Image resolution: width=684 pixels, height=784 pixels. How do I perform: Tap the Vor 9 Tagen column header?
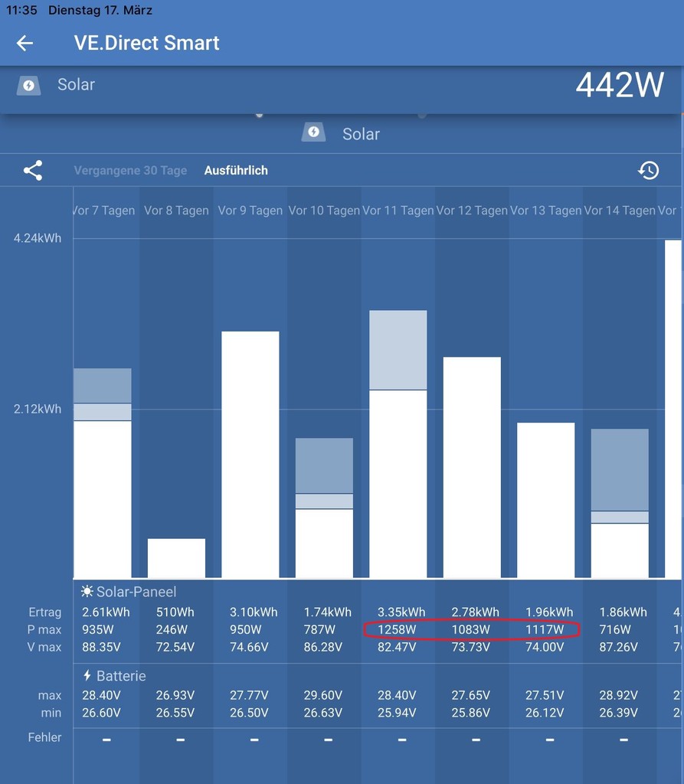(x=250, y=211)
